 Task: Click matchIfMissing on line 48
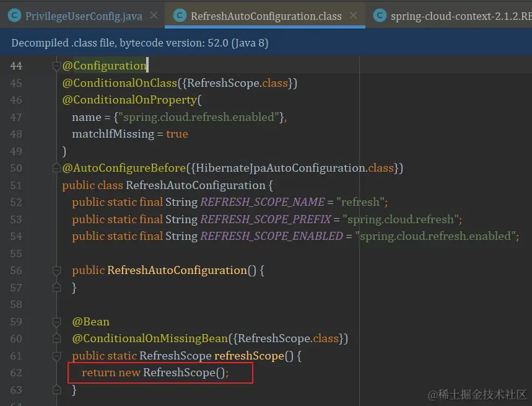[113, 134]
